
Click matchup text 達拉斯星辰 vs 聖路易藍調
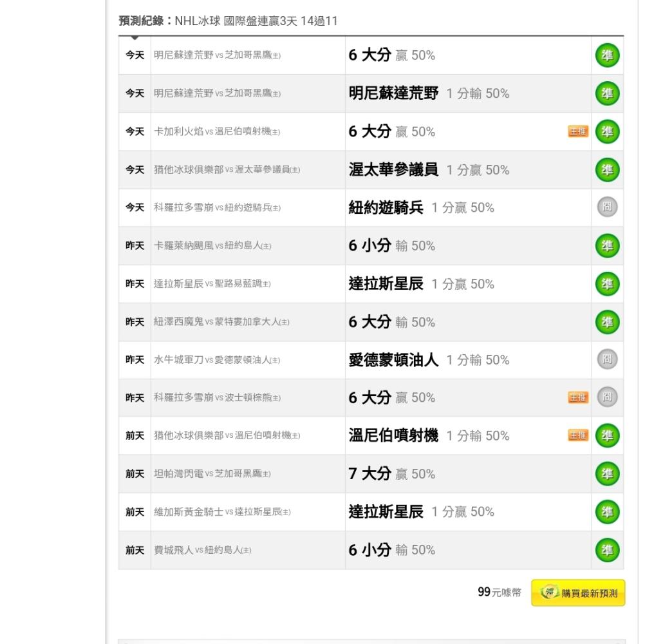(x=212, y=284)
